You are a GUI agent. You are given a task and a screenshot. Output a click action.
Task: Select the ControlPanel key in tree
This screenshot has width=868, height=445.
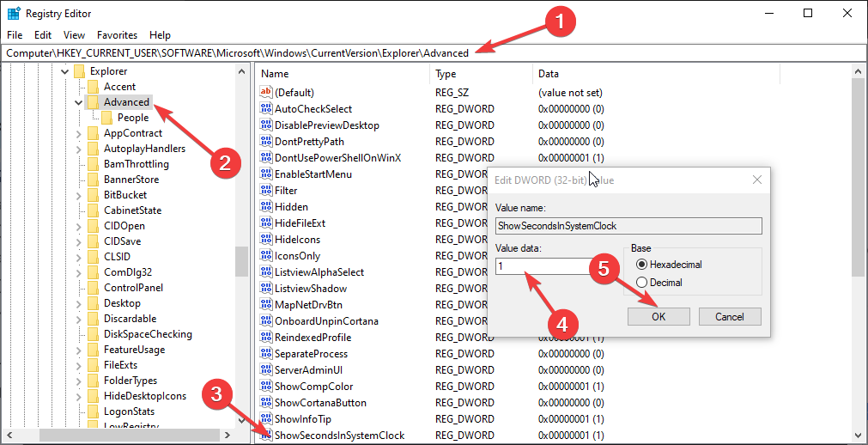click(133, 288)
